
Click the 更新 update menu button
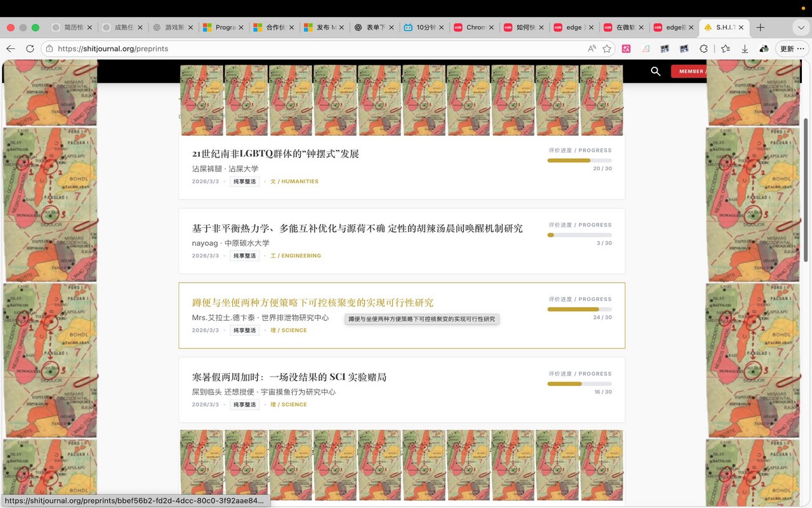pos(791,48)
